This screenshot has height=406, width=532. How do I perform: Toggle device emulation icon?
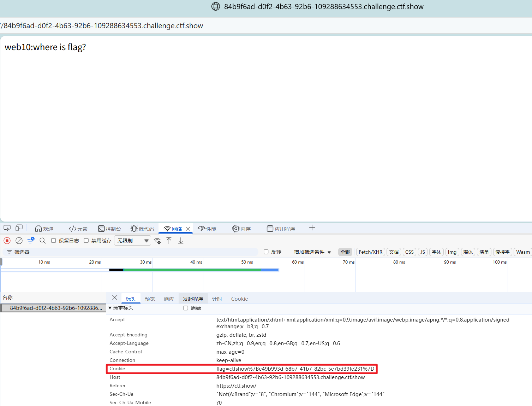click(x=19, y=228)
